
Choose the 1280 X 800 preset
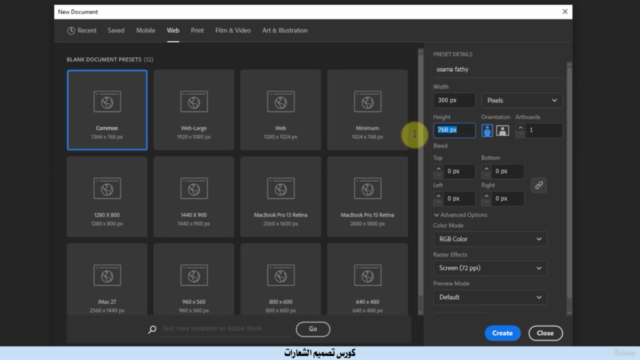pyautogui.click(x=107, y=197)
